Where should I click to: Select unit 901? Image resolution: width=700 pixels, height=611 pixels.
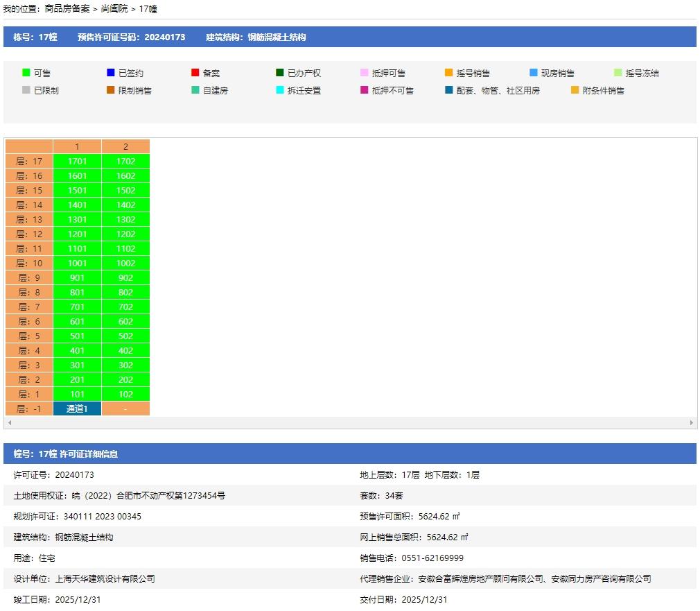(77, 278)
